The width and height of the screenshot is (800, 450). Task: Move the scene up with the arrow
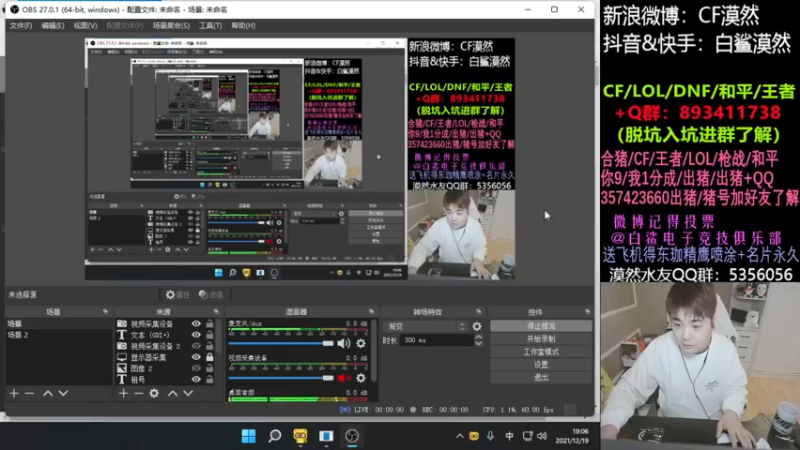tap(47, 393)
